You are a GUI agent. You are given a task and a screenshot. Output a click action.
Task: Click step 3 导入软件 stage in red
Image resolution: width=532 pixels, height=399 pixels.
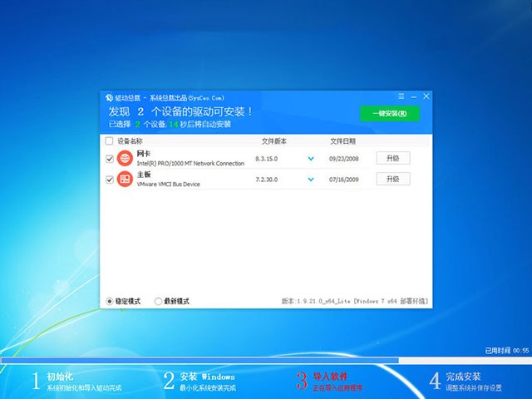pyautogui.click(x=329, y=382)
